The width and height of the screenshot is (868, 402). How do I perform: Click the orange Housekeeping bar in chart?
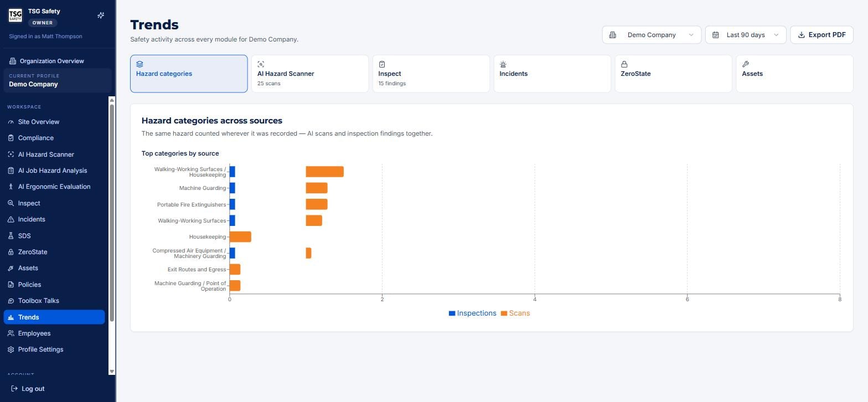click(240, 237)
